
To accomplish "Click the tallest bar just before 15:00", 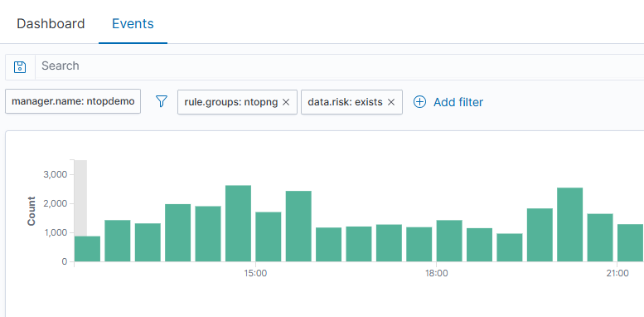I will (x=238, y=223).
